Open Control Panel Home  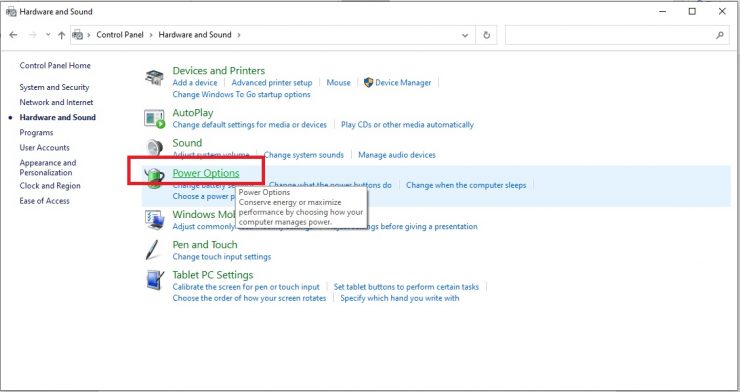55,66
